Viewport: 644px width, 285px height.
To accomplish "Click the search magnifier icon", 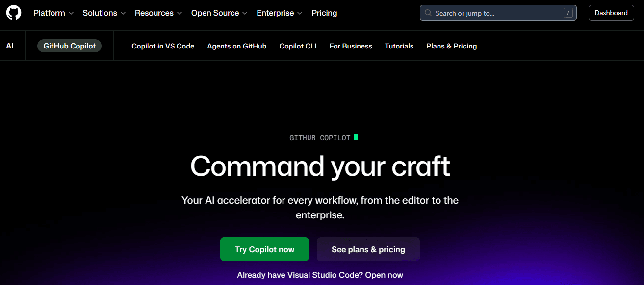I will [428, 13].
